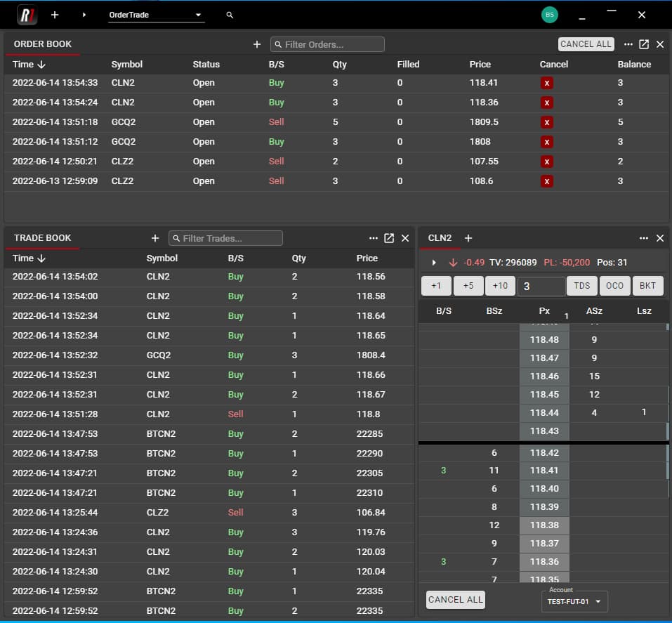
Task: Cancel the CLZ2 sell order at 107.55
Action: (x=546, y=162)
